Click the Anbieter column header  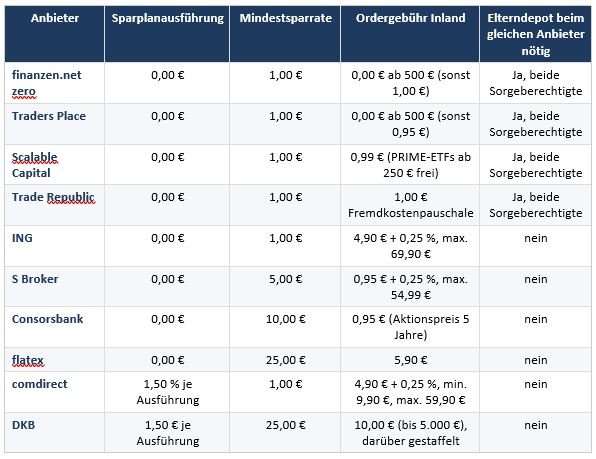[55, 34]
